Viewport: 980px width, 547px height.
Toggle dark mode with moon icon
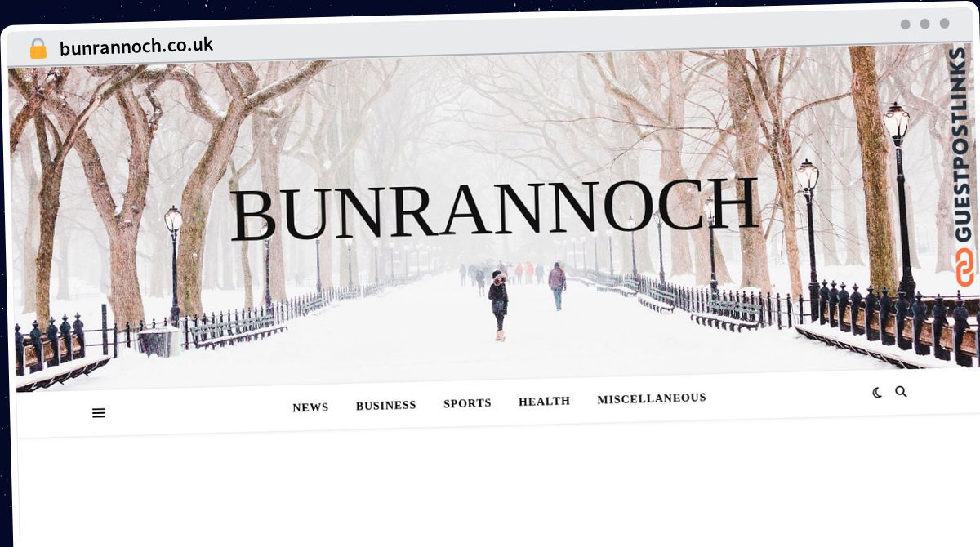[x=877, y=393]
